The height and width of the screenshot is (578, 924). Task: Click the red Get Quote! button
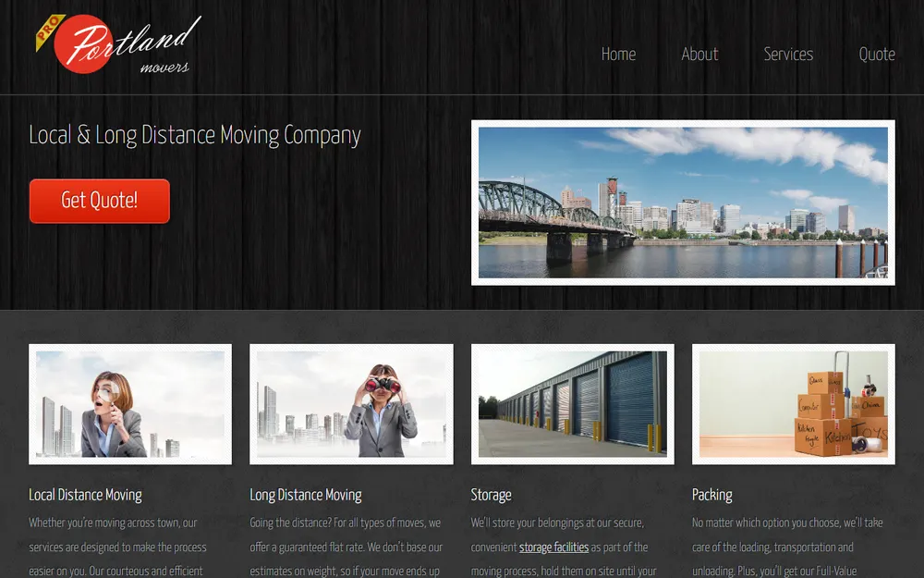(x=100, y=201)
